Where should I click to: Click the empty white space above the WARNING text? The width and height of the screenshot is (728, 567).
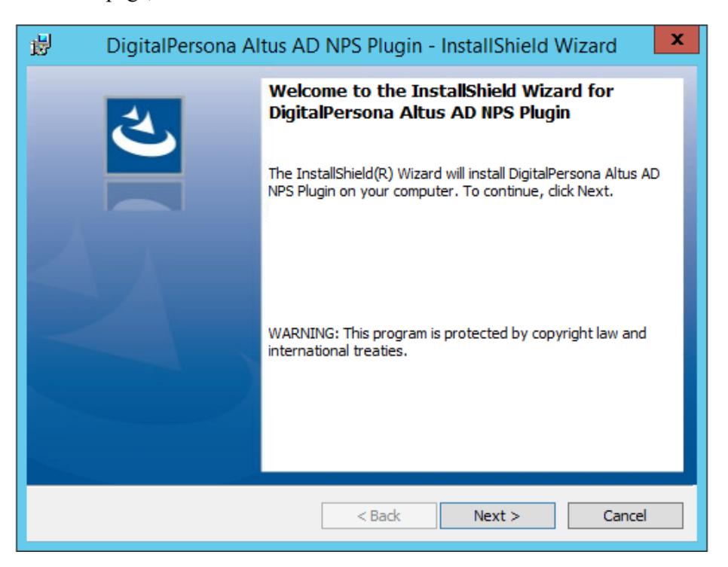[472, 262]
